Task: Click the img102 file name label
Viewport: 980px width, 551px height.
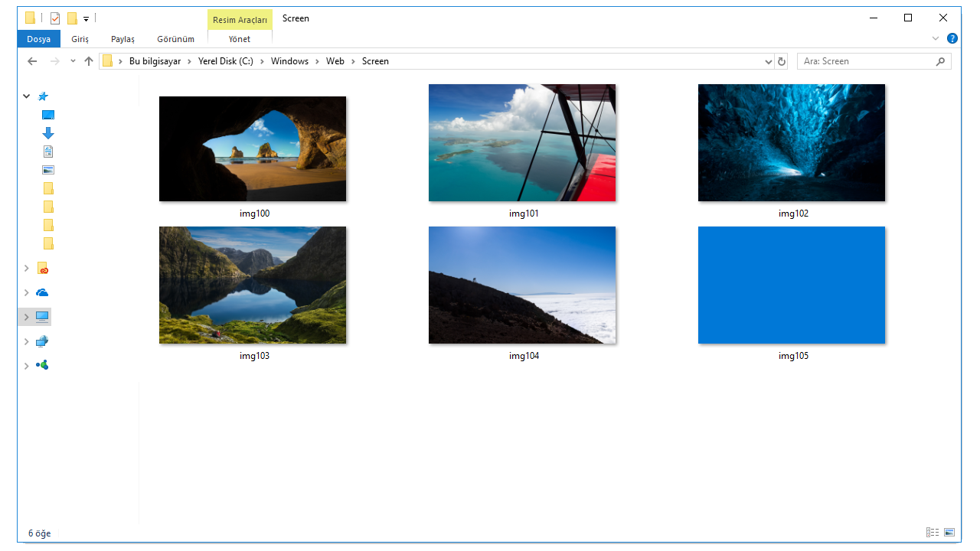Action: coord(793,214)
